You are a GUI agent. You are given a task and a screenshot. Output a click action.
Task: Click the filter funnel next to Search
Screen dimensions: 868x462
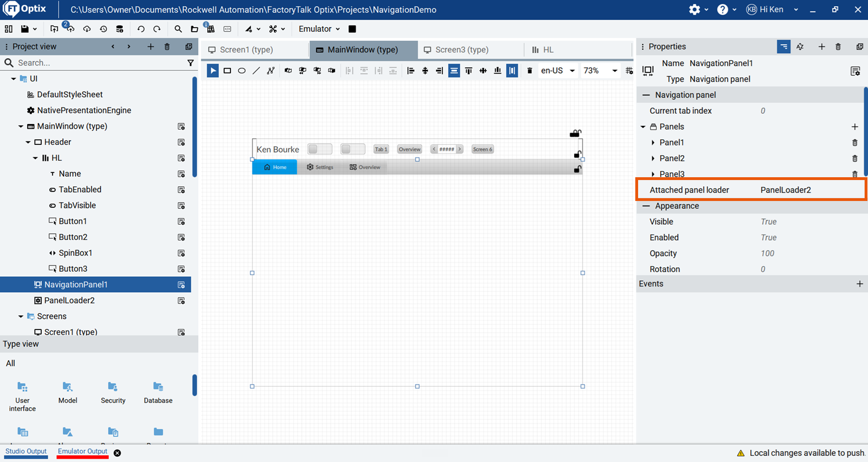coord(191,63)
